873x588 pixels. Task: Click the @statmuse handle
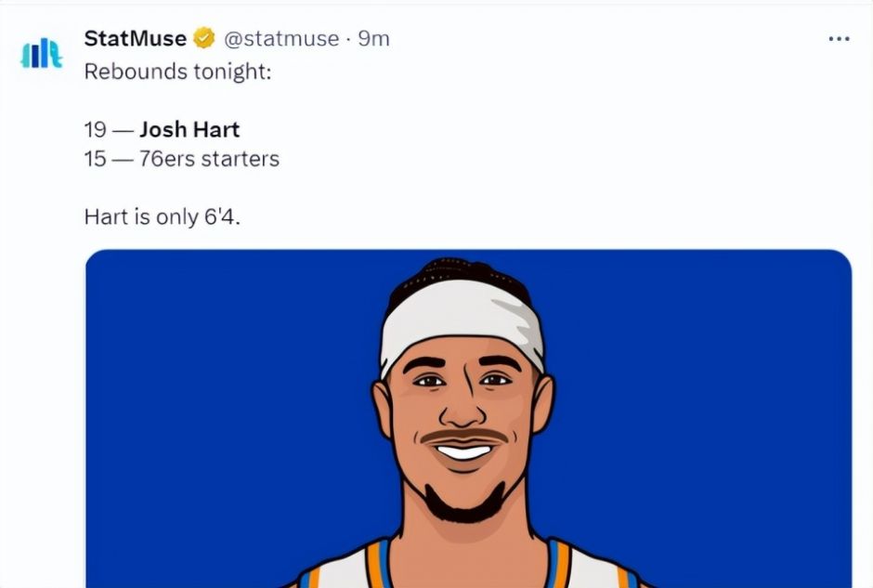280,38
